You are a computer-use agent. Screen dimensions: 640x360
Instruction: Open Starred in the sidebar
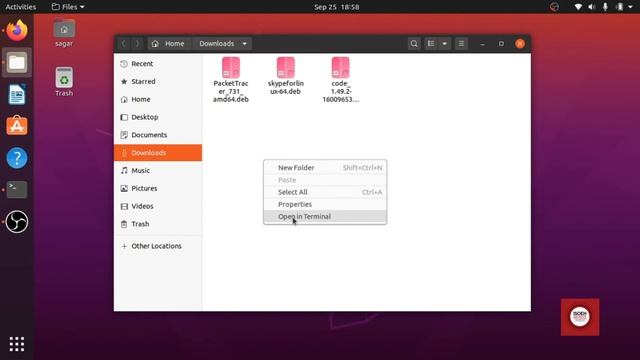point(158,82)
